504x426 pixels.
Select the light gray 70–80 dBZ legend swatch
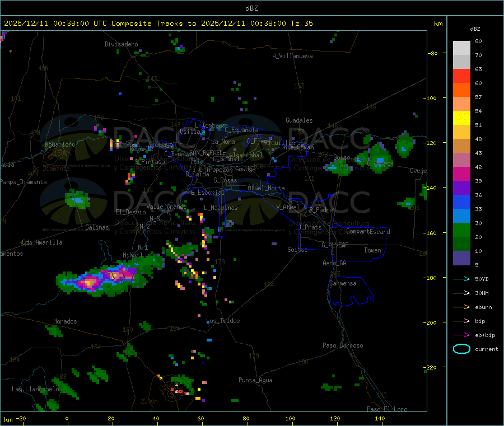[461, 48]
